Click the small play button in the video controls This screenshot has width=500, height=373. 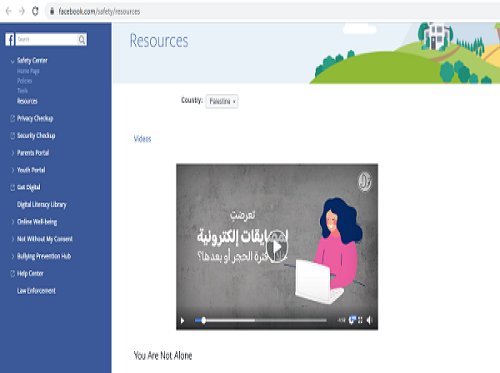[x=182, y=321]
